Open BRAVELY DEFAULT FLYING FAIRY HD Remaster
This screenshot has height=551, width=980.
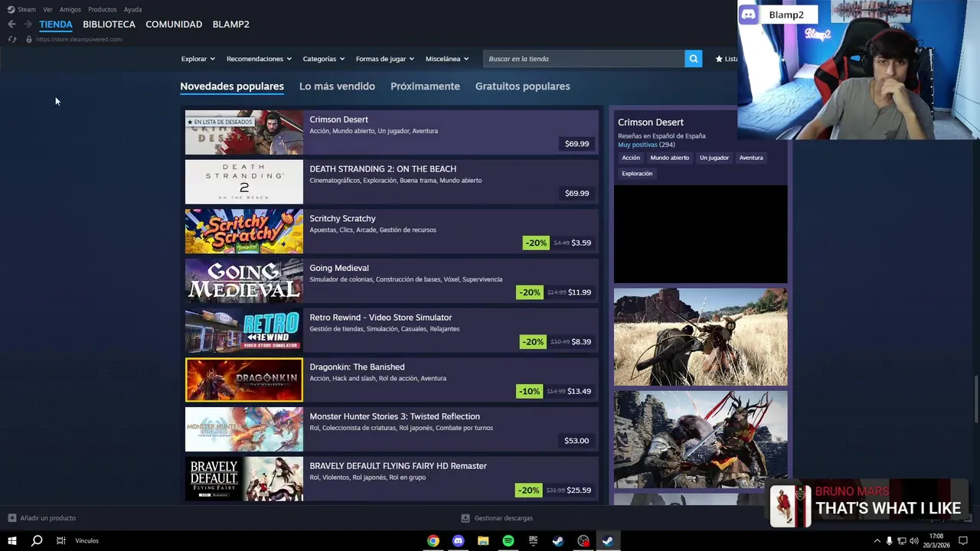[392, 479]
